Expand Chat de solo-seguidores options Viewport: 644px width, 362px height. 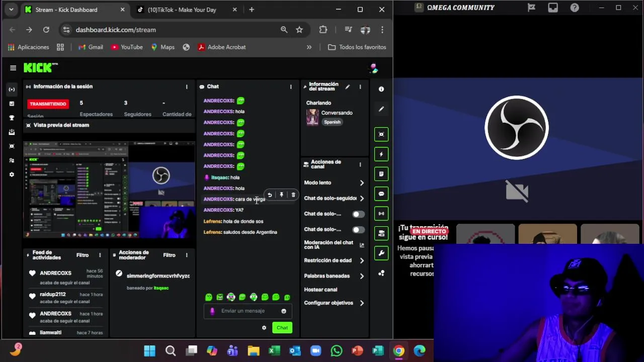click(334, 198)
